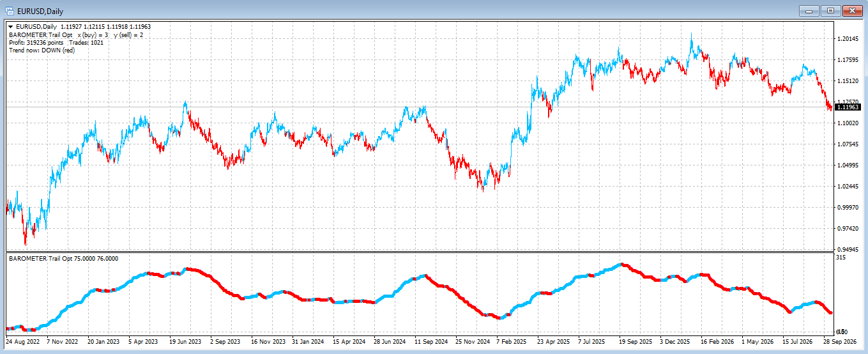Click the '23 Apr 2025' date label
Viewport: 868px width, 354px height.
(554, 342)
